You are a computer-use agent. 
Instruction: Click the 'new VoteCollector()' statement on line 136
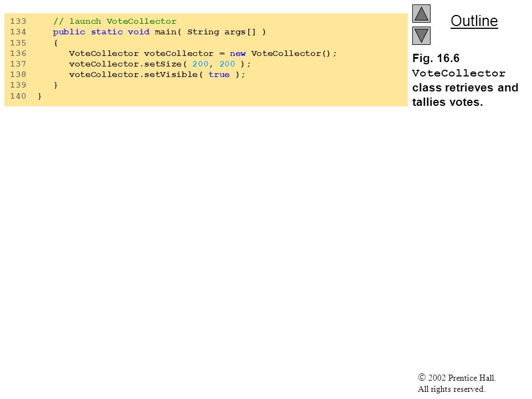(x=203, y=54)
